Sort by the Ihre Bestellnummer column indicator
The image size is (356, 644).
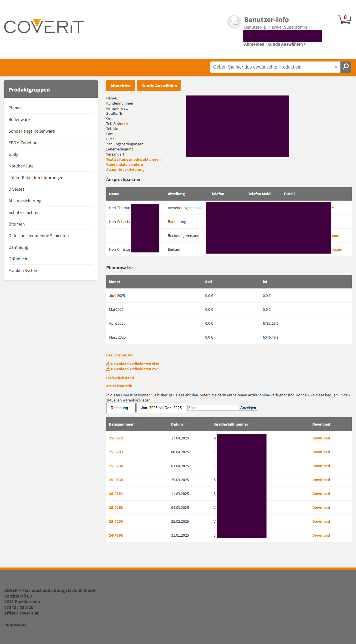(250, 424)
